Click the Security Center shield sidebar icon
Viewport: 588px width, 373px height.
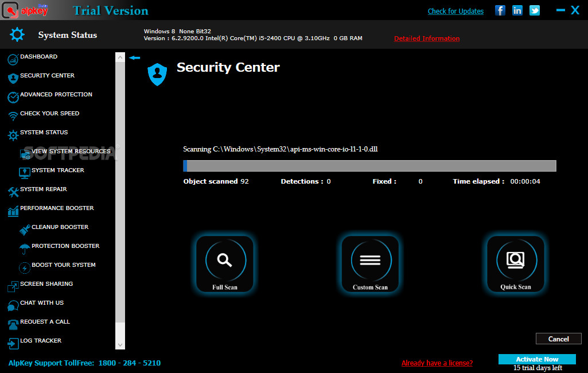13,78
